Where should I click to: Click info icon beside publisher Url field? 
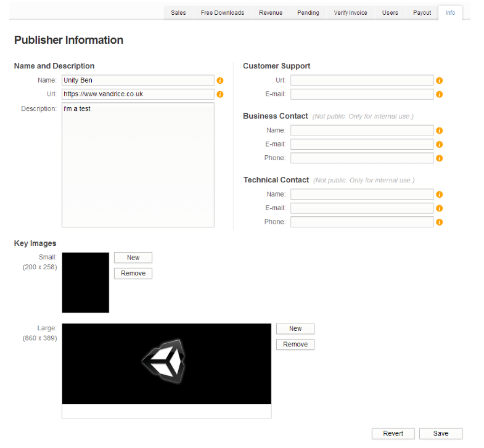219,95
